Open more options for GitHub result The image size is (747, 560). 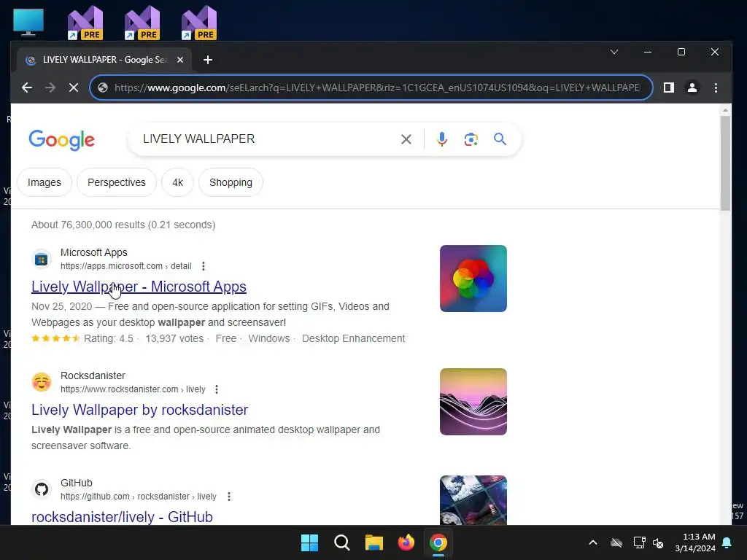point(229,497)
